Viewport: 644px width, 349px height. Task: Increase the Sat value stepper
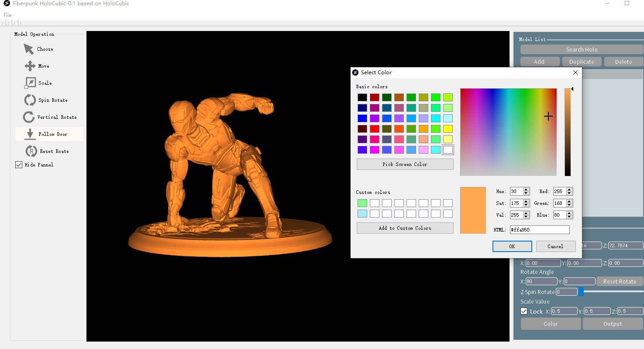point(526,201)
